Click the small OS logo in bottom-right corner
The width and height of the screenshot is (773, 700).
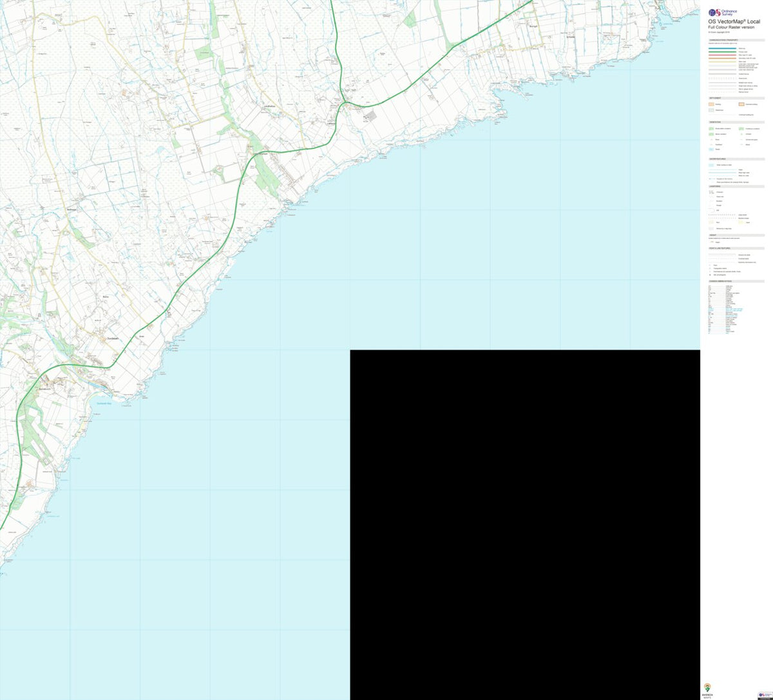click(x=762, y=695)
